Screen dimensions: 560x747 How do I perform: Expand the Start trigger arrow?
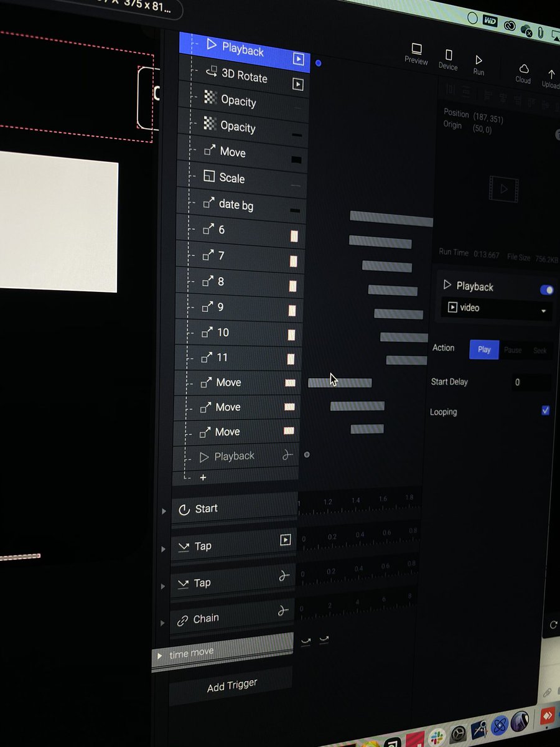point(164,511)
